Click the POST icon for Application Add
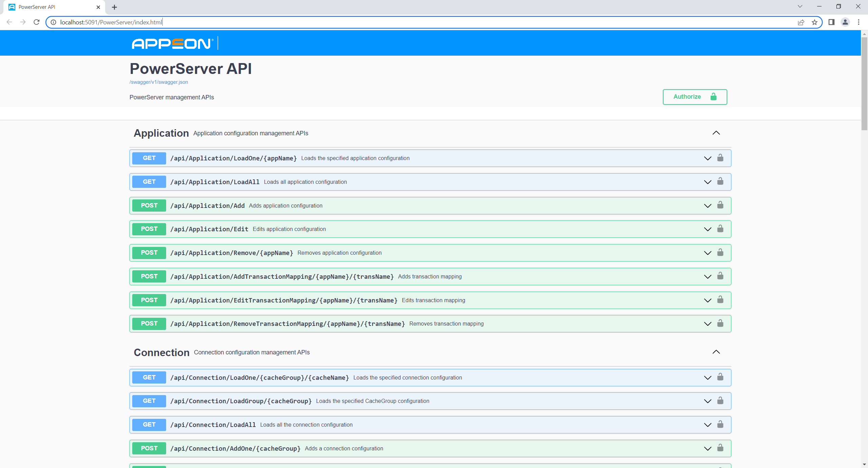 click(x=149, y=205)
